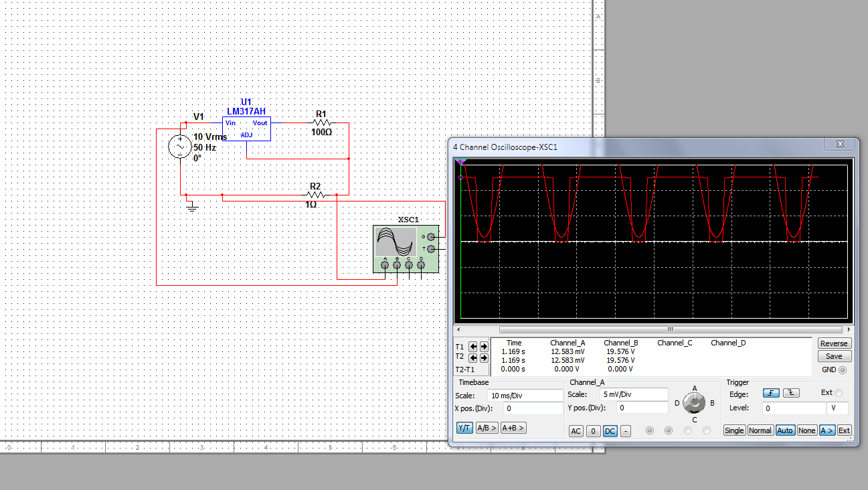This screenshot has width=868, height=490.
Task: Select the LM317AH regulator component
Action: 246,129
